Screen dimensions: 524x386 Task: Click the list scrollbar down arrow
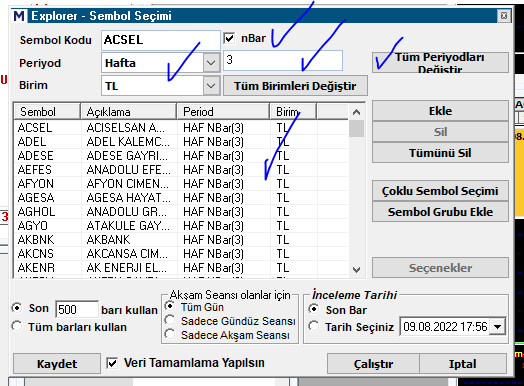357,269
